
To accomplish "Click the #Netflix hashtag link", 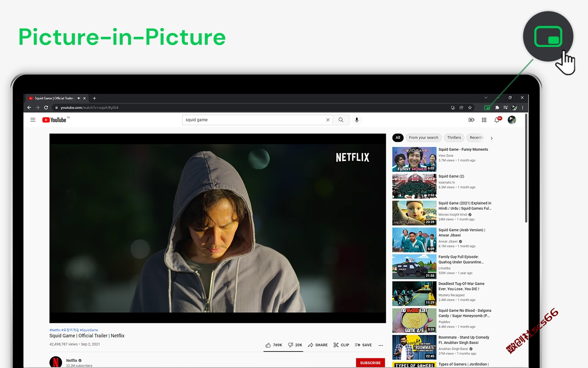I will pos(55,330).
